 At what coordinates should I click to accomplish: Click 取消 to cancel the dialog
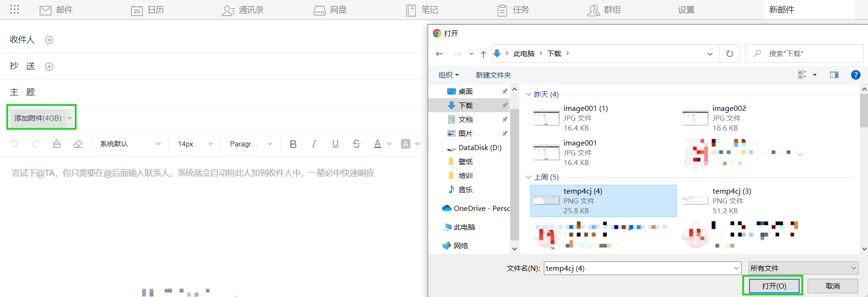point(833,286)
